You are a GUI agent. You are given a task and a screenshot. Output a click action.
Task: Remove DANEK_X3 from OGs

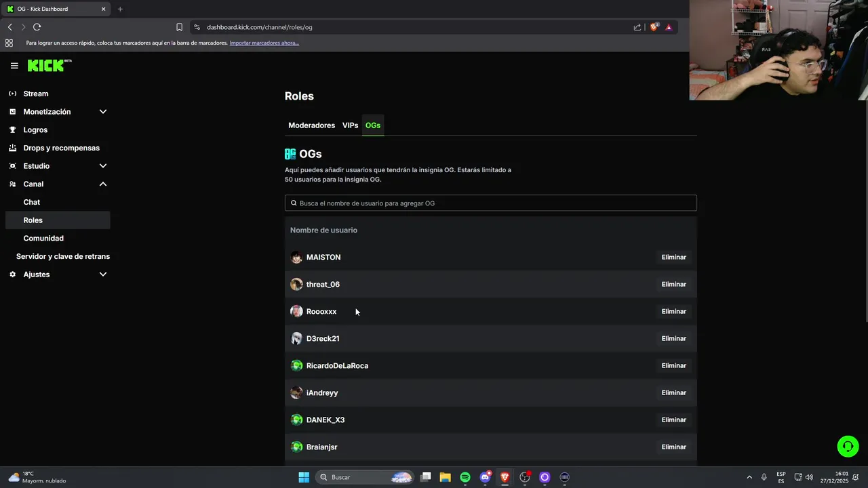tap(674, 420)
